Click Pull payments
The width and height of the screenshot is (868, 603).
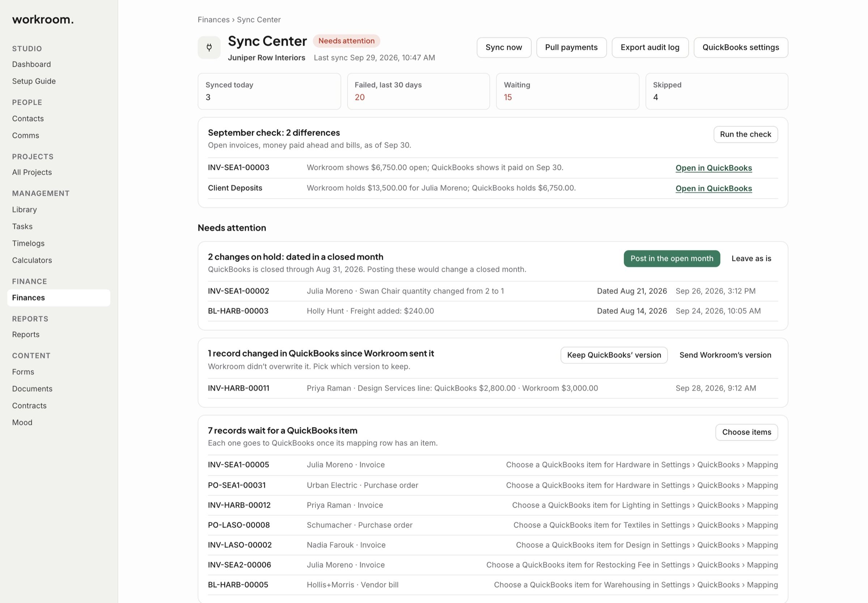click(571, 47)
